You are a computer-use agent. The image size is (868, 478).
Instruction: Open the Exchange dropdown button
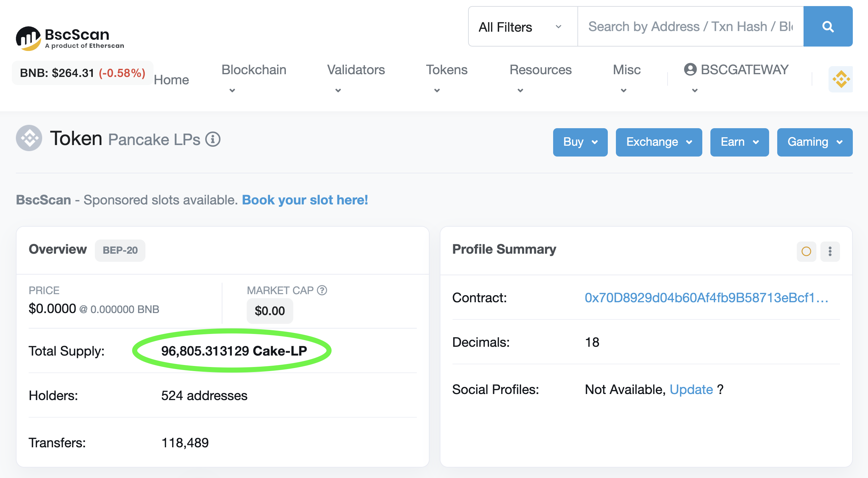click(659, 142)
